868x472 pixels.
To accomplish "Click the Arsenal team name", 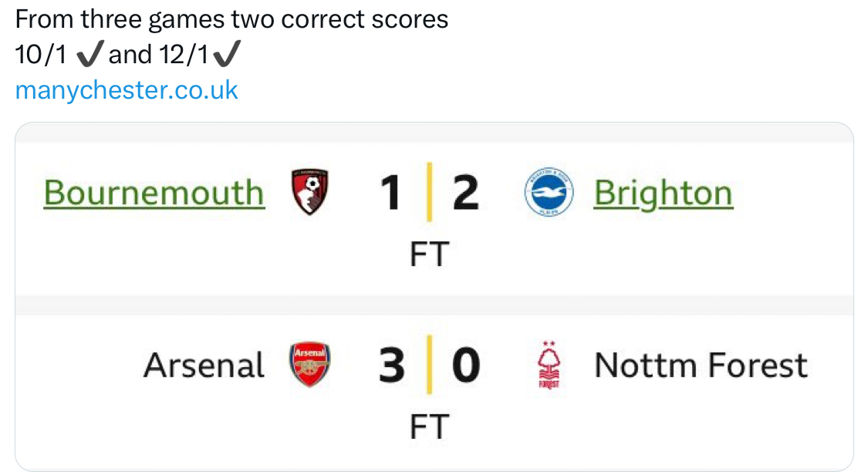I will coord(204,366).
